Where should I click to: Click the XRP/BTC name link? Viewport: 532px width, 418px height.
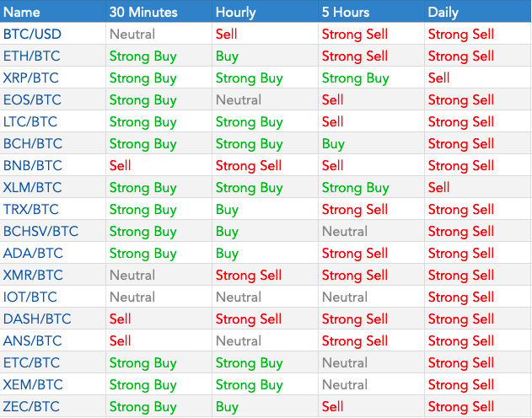pyautogui.click(x=30, y=78)
